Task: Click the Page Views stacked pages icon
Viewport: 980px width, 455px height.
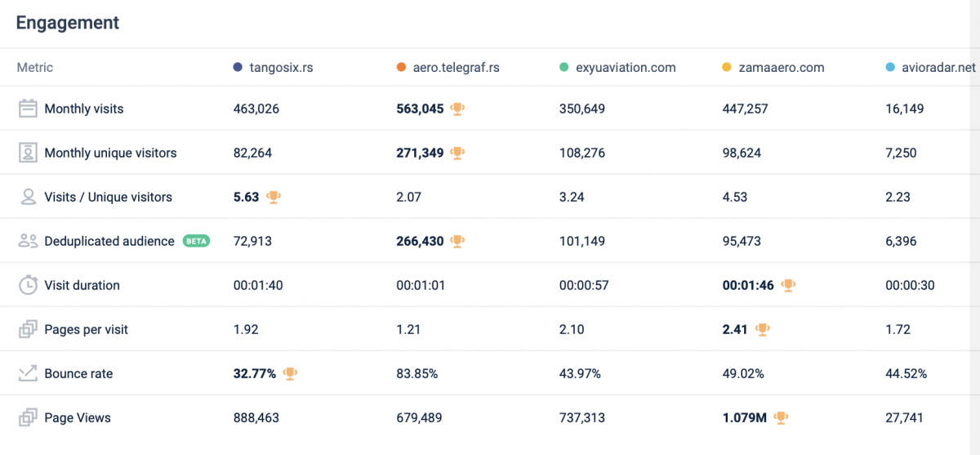Action: coord(29,417)
